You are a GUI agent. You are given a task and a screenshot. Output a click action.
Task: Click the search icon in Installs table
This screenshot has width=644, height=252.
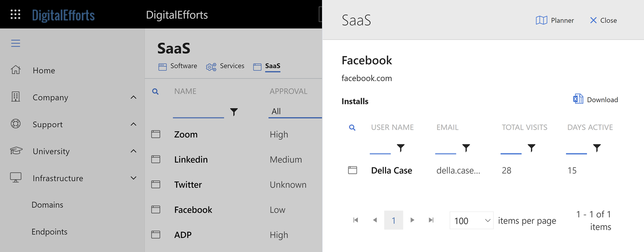tap(352, 128)
